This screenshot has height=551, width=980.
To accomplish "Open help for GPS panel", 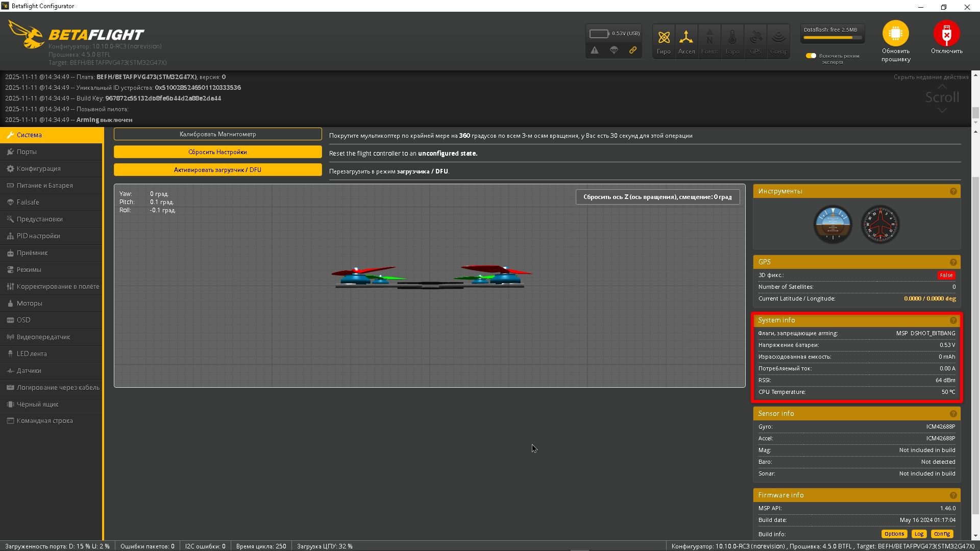I will coord(953,262).
